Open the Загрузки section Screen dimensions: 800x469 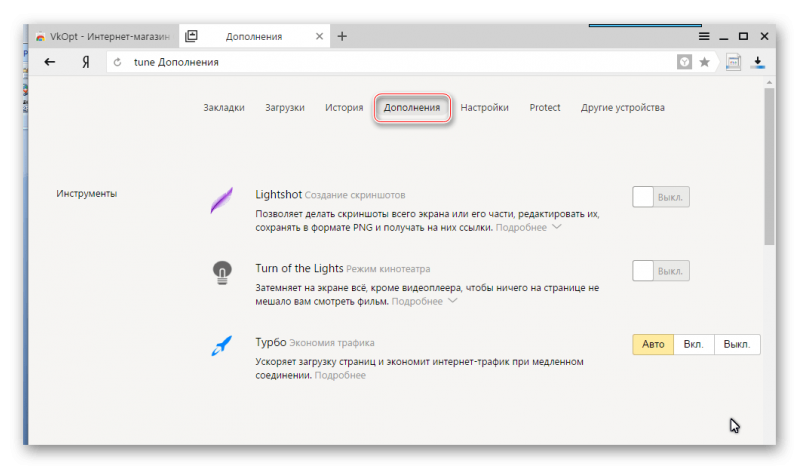[x=285, y=108]
